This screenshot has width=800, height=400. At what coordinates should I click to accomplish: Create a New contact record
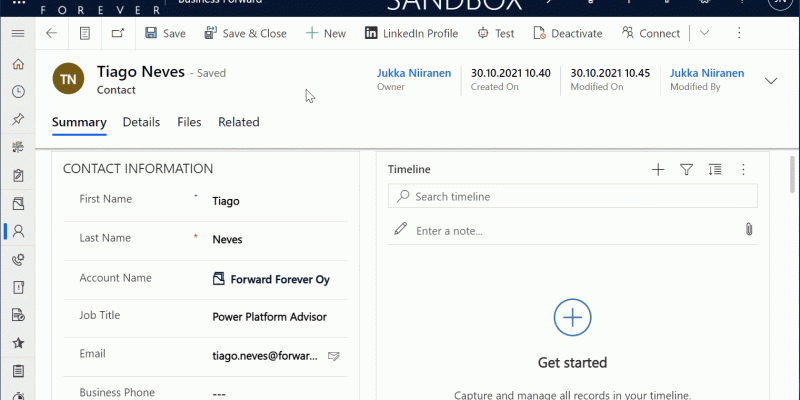click(x=326, y=34)
